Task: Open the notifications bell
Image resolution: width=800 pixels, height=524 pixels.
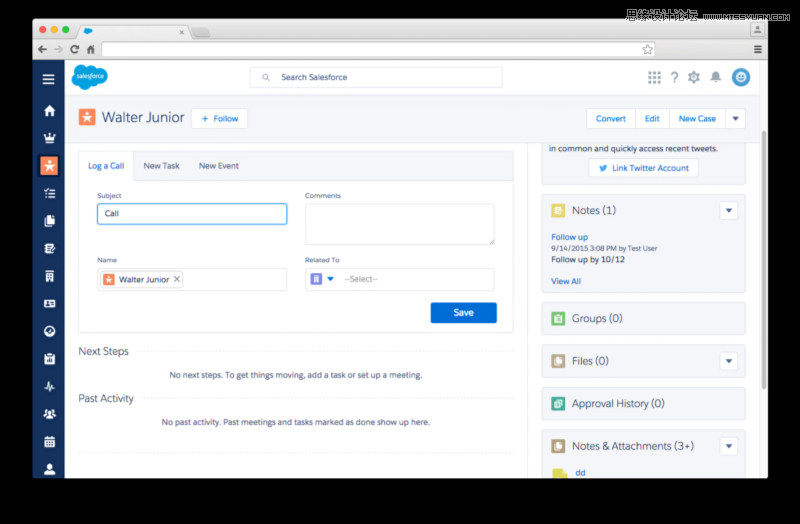Action: (716, 77)
